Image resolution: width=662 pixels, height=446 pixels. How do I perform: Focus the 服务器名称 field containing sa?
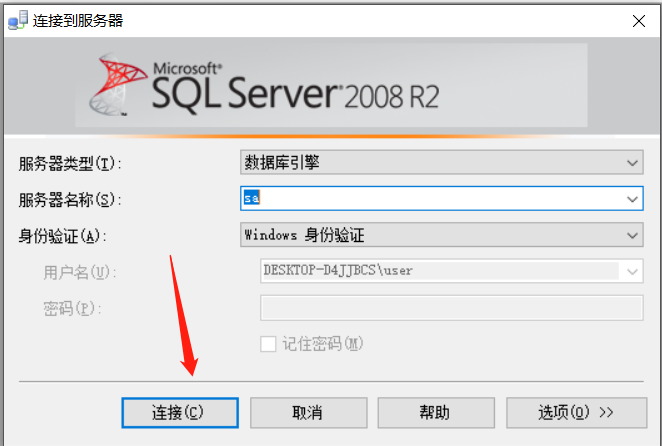(x=442, y=199)
